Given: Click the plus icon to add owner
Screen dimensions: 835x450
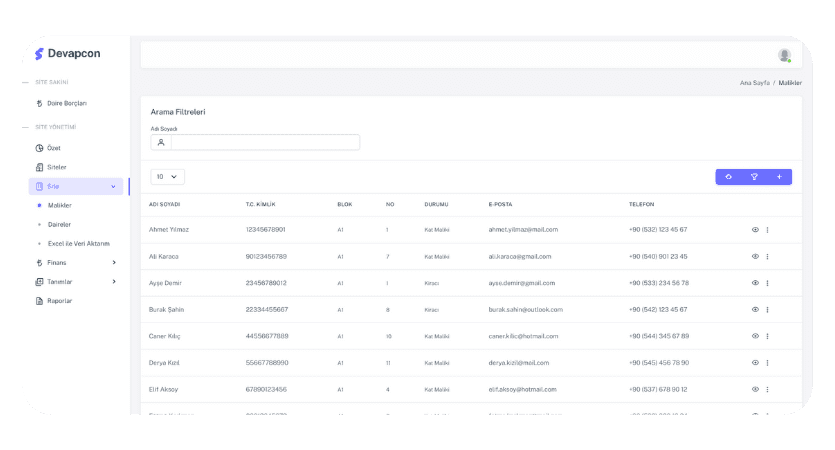Looking at the screenshot, I should point(779,176).
